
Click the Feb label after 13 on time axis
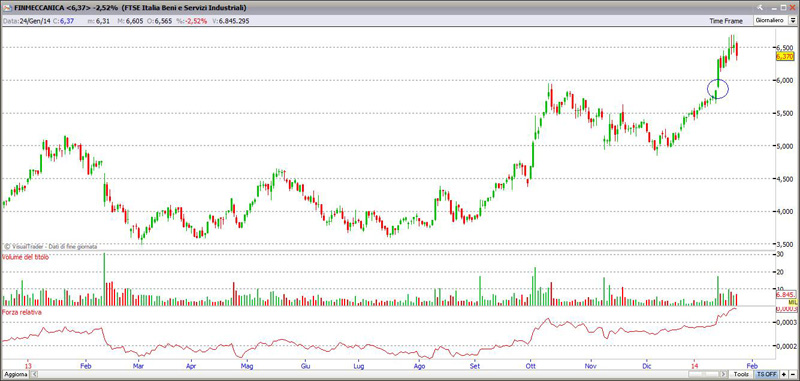[x=85, y=366]
